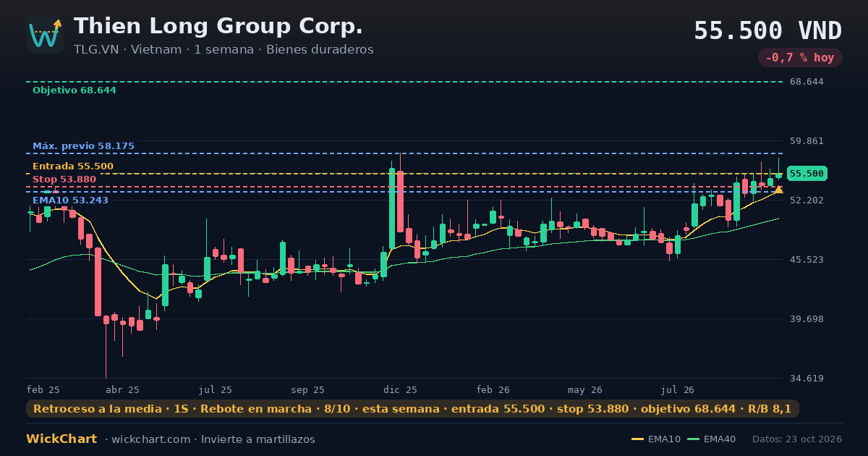868x456 pixels.
Task: Click the jul 26 date label
Action: click(678, 390)
